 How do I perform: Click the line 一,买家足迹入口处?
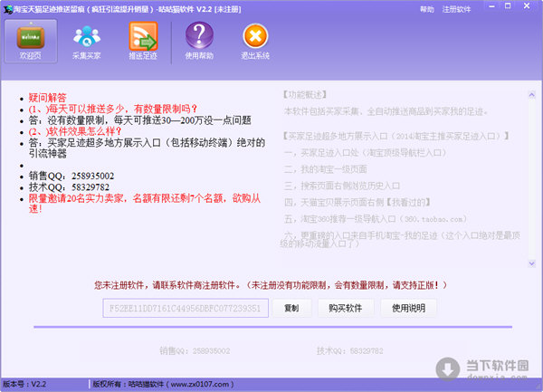(x=366, y=153)
